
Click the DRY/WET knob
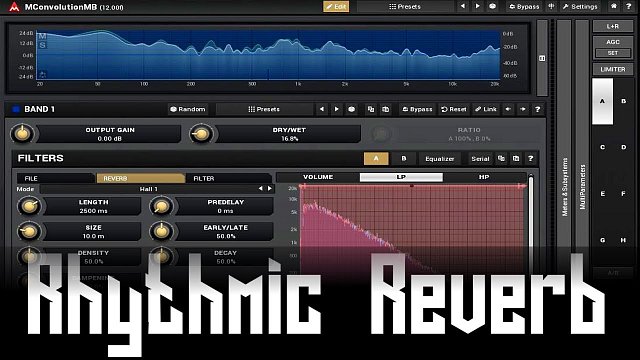coord(201,134)
